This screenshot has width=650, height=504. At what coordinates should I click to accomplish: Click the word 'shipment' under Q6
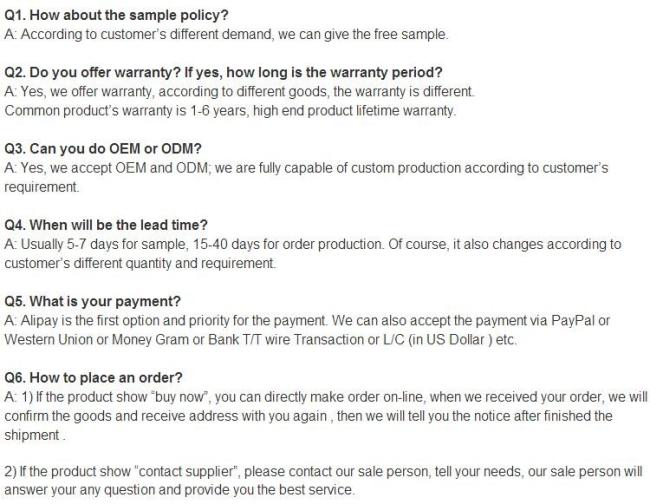pos(35,435)
